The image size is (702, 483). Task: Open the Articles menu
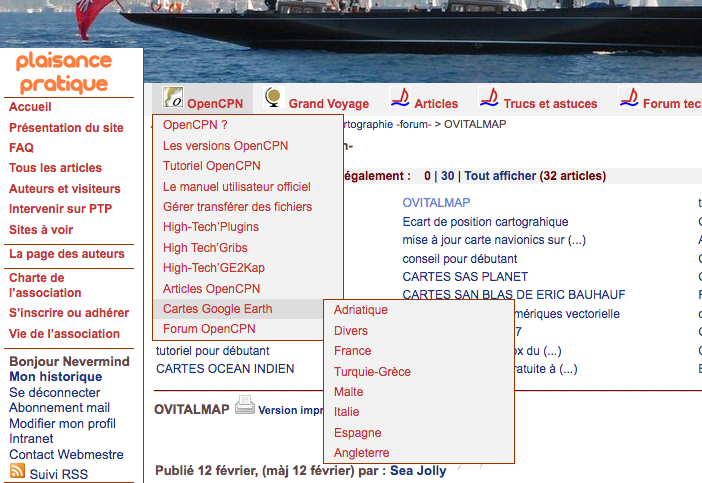coord(436,104)
